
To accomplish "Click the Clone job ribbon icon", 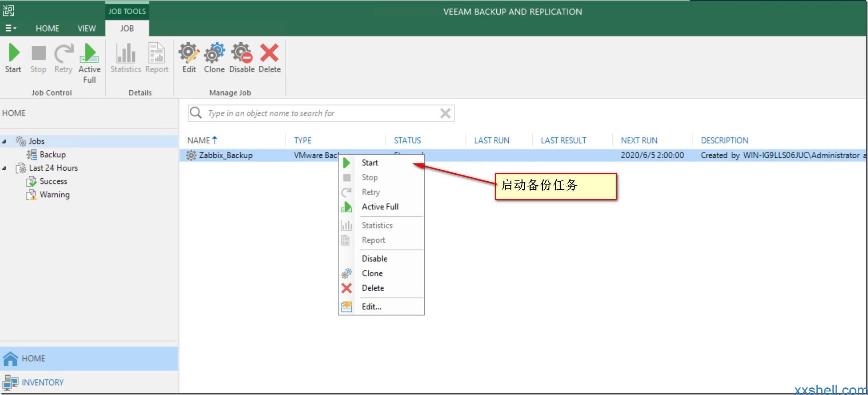I will (214, 58).
